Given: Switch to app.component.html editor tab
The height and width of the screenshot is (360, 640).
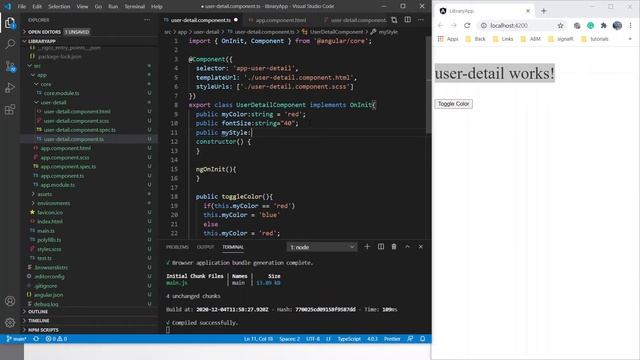Looking at the screenshot, I should [x=281, y=20].
